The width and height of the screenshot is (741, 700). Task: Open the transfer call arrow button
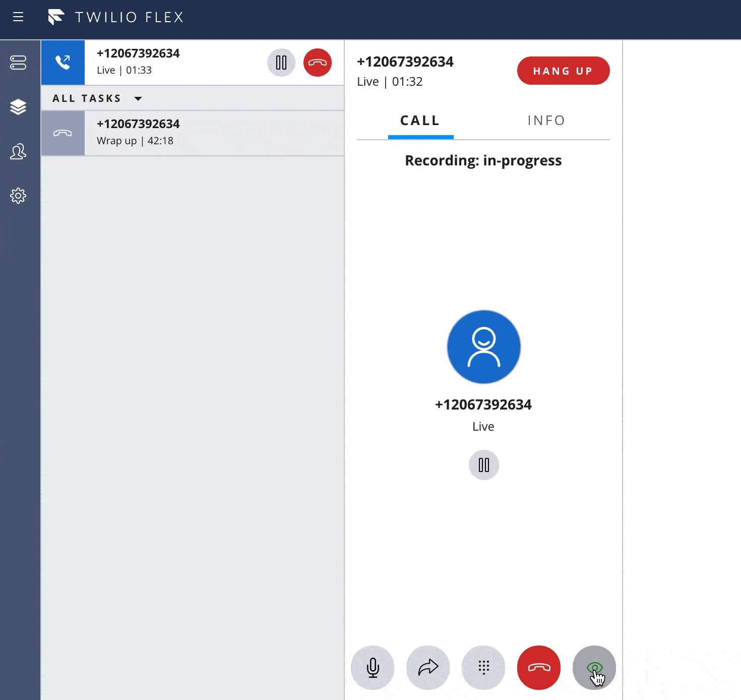pos(428,668)
